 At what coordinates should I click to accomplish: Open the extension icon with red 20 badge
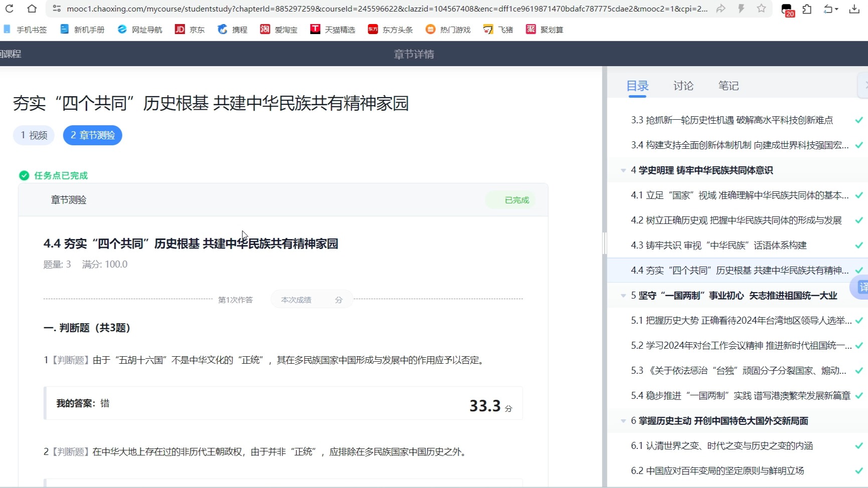(787, 10)
